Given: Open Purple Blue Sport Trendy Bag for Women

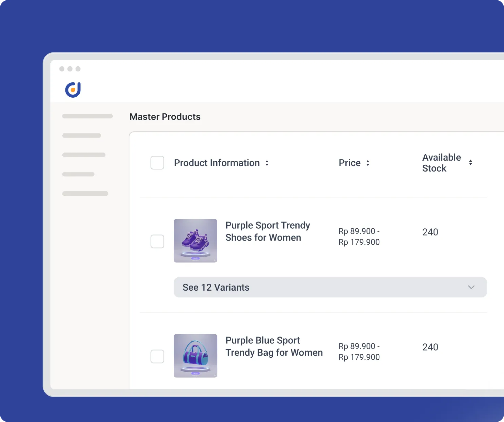Looking at the screenshot, I should click(274, 346).
